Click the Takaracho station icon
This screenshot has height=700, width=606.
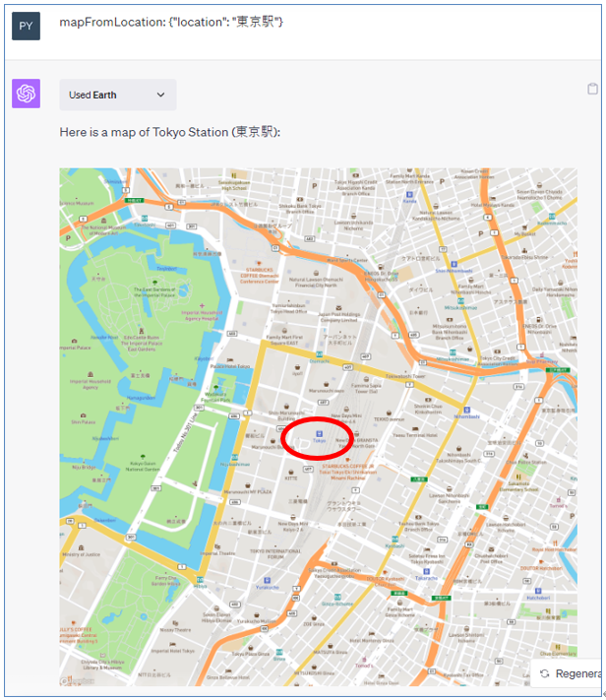point(427,571)
